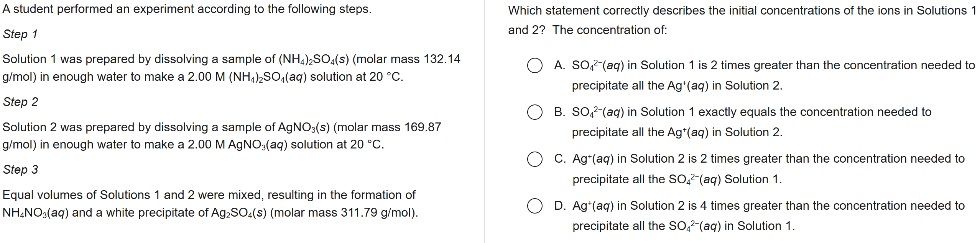
Task: Click the 'Step 2' italic heading
Action: click(x=20, y=102)
